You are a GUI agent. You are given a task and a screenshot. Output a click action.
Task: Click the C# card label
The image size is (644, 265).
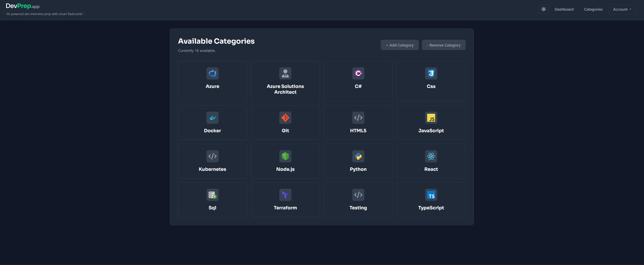click(358, 86)
